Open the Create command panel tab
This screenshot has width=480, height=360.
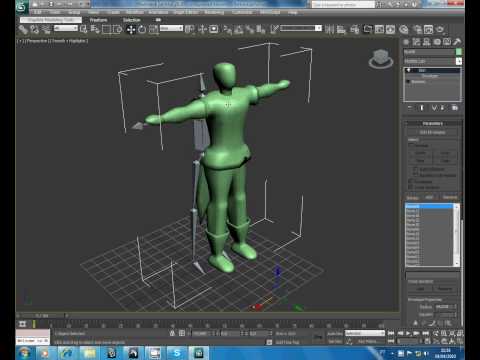pos(406,42)
